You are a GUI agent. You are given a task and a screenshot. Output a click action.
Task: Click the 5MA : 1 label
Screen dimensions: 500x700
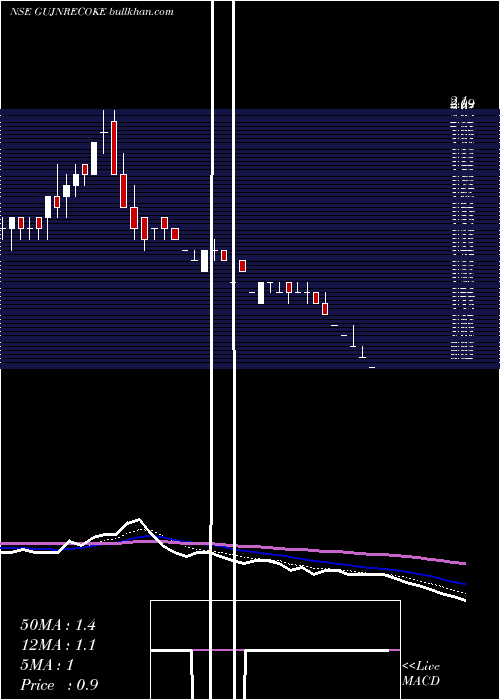(47, 665)
